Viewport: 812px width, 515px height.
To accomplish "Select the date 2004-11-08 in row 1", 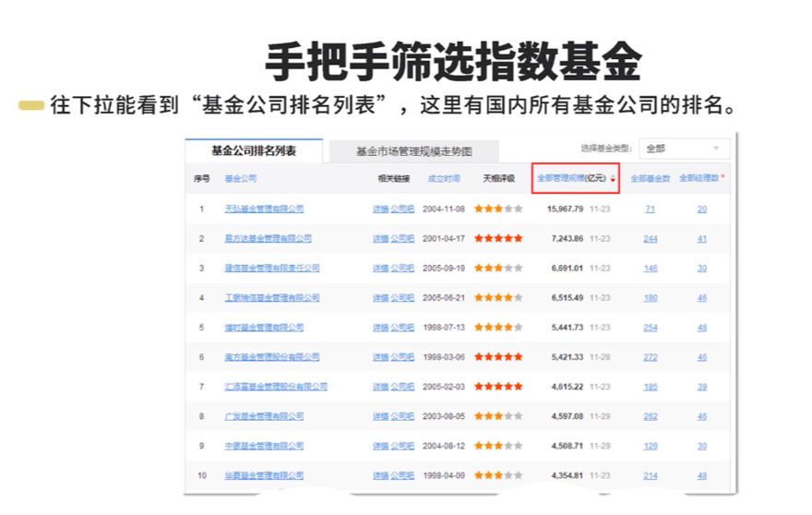I will click(x=444, y=209).
